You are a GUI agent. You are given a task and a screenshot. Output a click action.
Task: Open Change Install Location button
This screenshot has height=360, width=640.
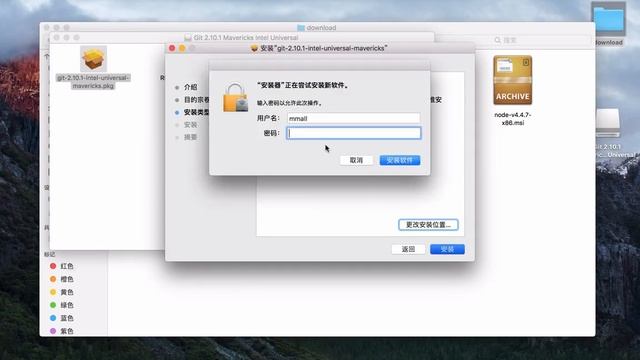point(428,225)
